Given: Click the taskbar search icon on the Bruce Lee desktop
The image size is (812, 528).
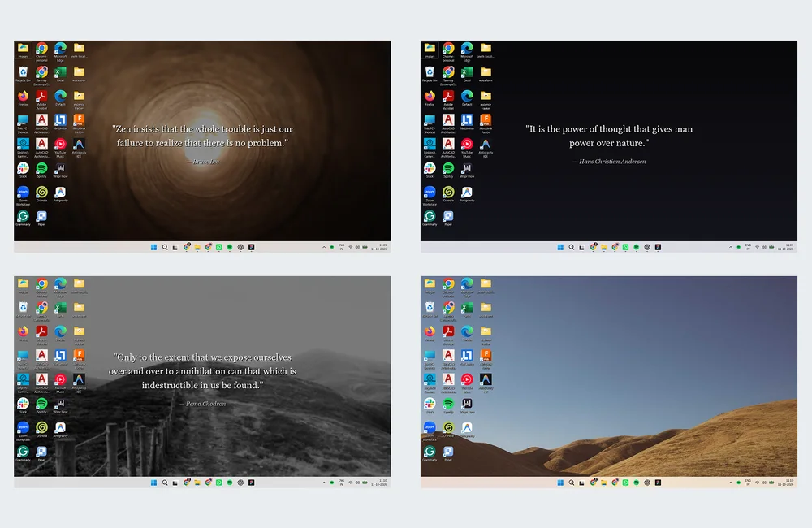Looking at the screenshot, I should pyautogui.click(x=165, y=247).
